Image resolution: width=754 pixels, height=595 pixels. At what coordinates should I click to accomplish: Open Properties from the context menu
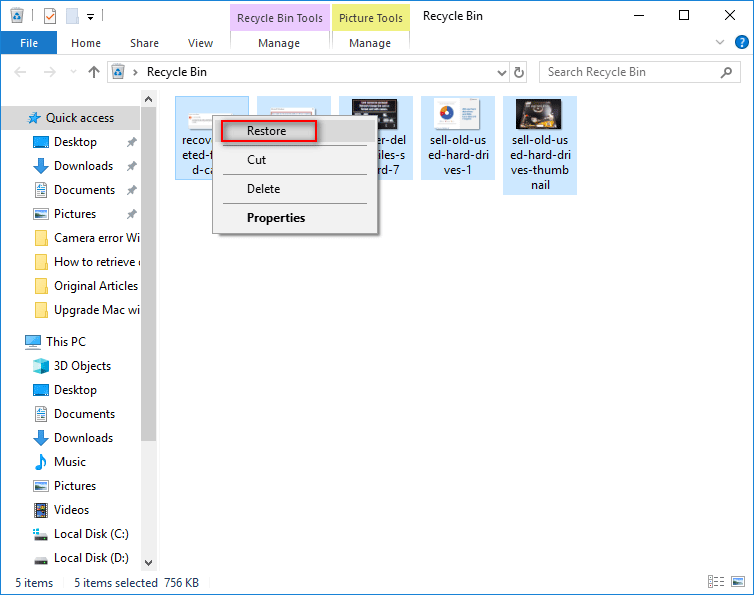pyautogui.click(x=295, y=218)
